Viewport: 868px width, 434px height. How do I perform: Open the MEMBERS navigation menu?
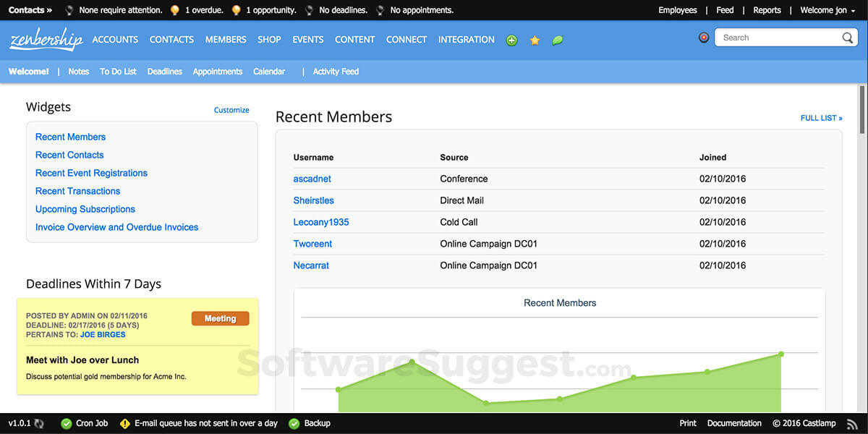(226, 40)
